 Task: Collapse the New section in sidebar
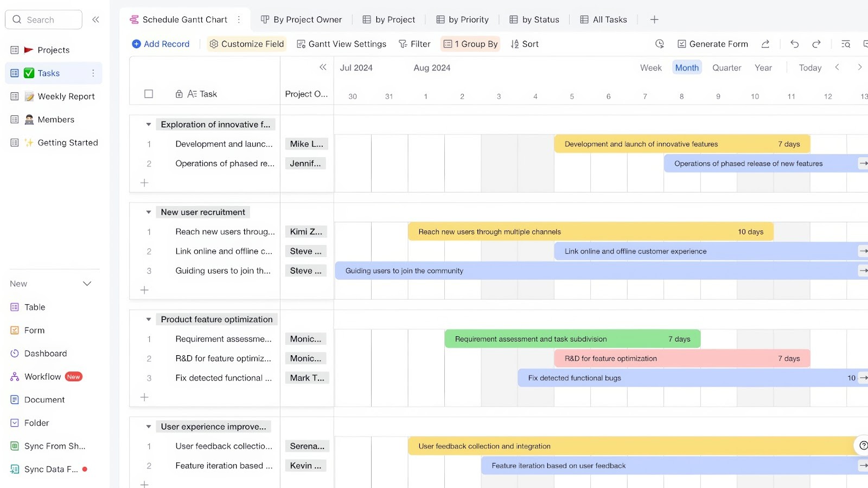87,283
